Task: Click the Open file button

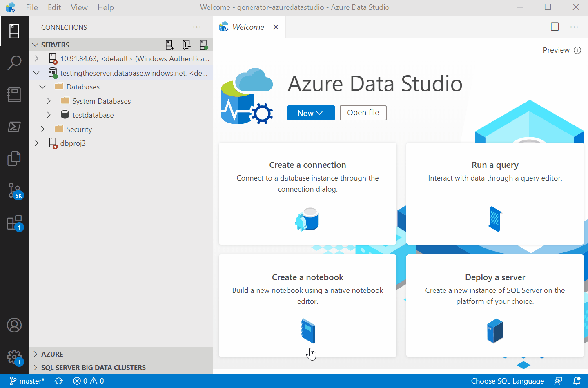Action: pyautogui.click(x=363, y=113)
